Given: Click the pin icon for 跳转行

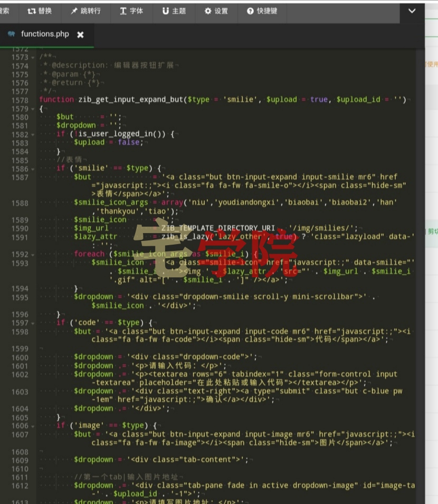Looking at the screenshot, I should pyautogui.click(x=74, y=11).
